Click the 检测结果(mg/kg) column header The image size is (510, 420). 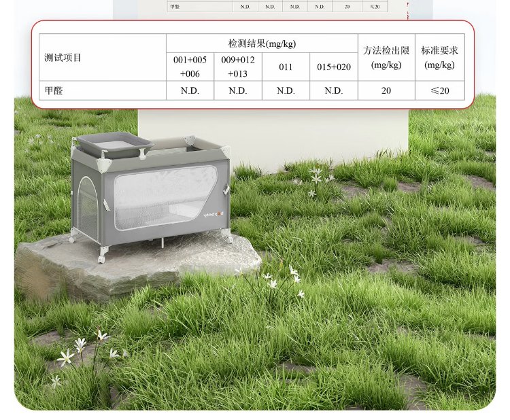262,43
